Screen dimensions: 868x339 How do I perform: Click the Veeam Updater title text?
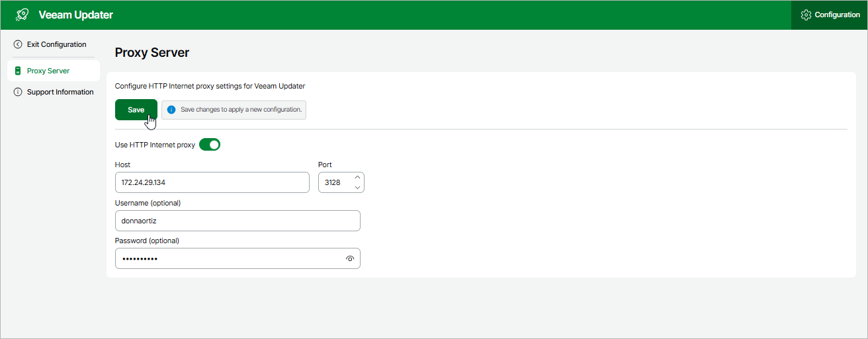[76, 15]
